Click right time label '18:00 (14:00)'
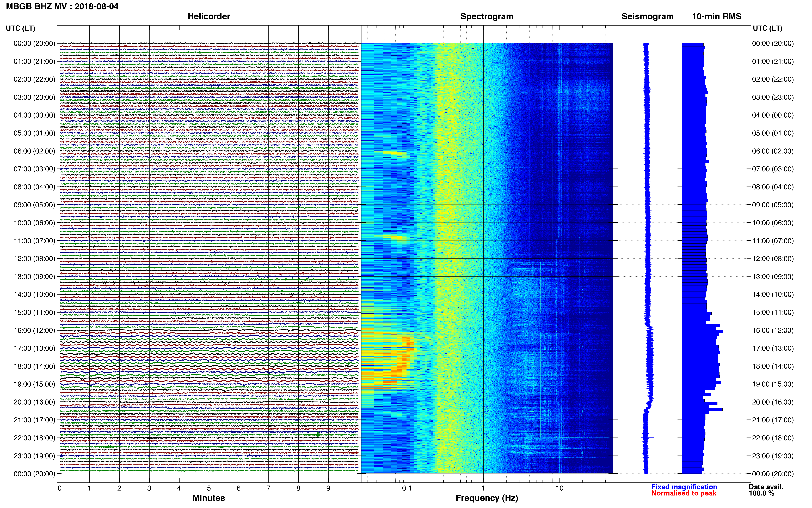The width and height of the screenshot is (812, 508). [x=773, y=366]
